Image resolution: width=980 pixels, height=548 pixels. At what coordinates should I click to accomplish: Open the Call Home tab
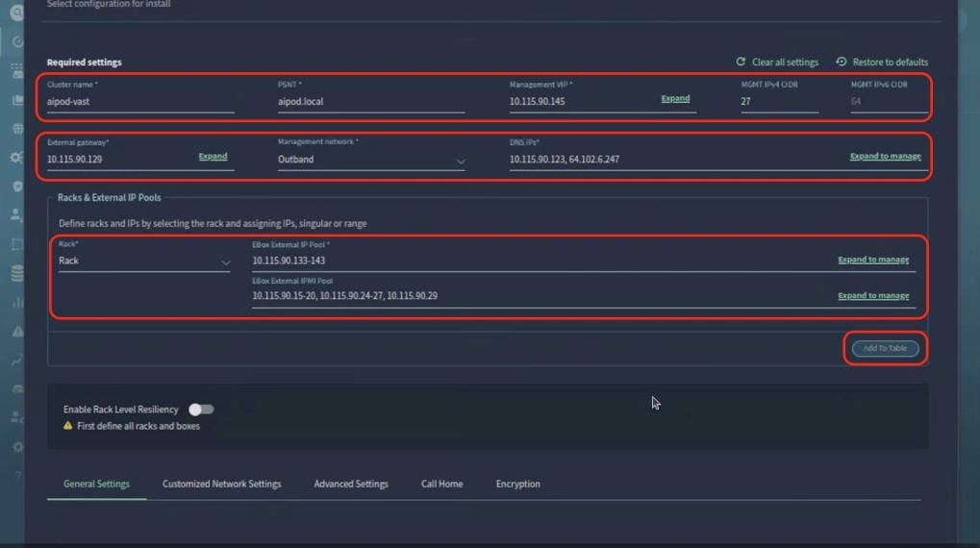point(441,484)
